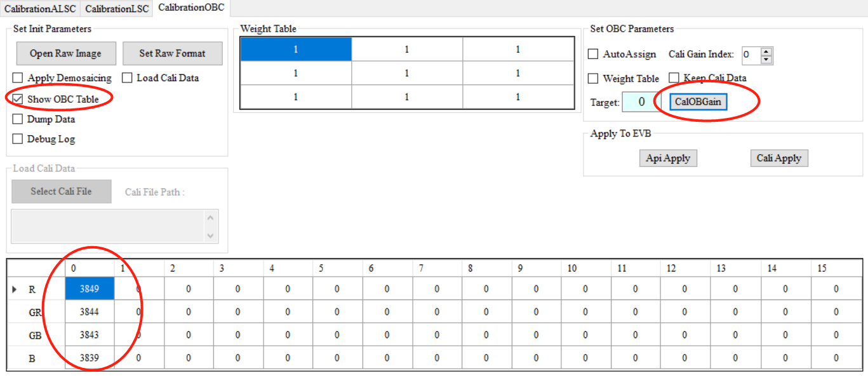Viewport: 868px width, 380px height.
Task: Switch to the CalibrationALSC tab
Action: click(41, 9)
